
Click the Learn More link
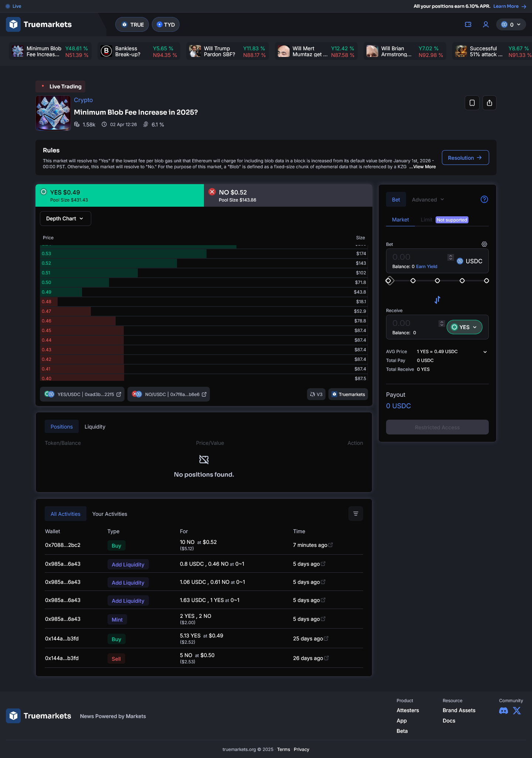click(x=509, y=6)
